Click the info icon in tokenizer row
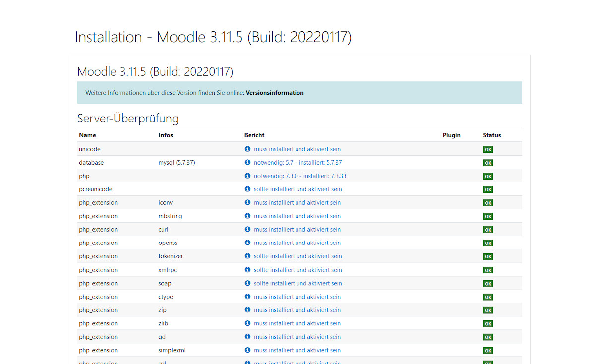This screenshot has height=364, width=595. pyautogui.click(x=248, y=256)
